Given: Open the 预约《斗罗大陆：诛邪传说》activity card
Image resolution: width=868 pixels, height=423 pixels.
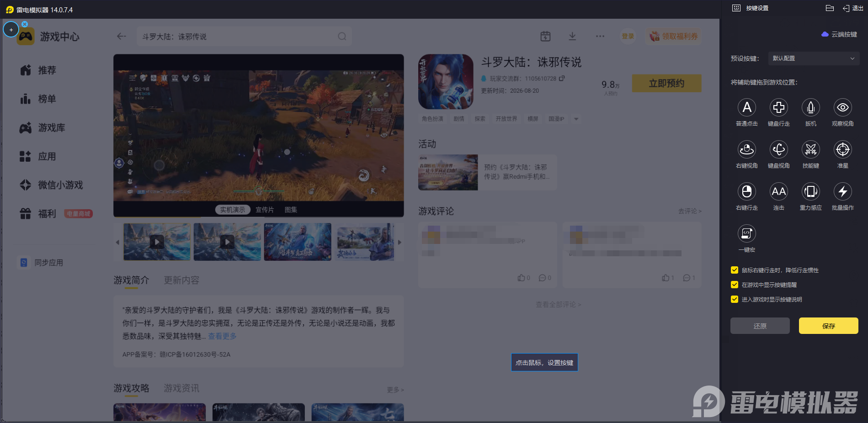Looking at the screenshot, I should pyautogui.click(x=487, y=172).
